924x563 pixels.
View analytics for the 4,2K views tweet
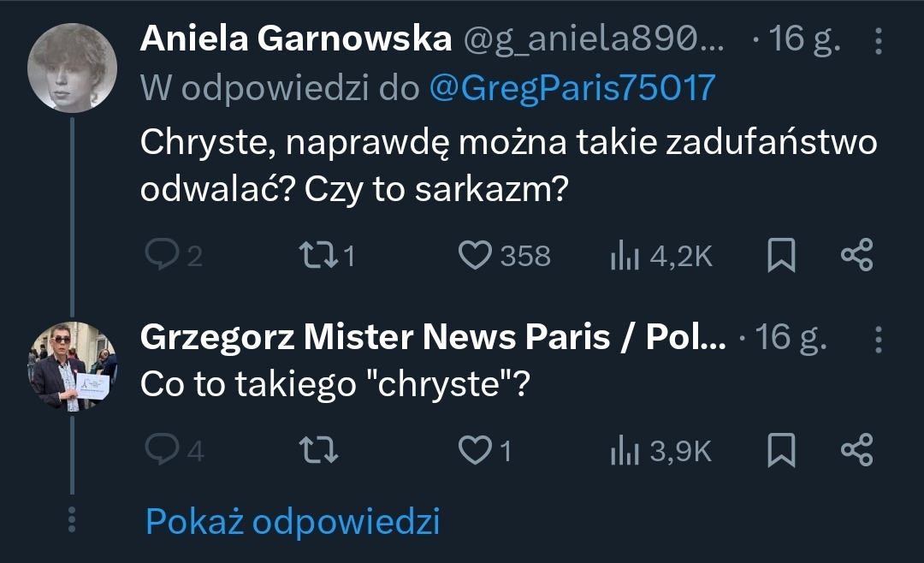tap(626, 256)
